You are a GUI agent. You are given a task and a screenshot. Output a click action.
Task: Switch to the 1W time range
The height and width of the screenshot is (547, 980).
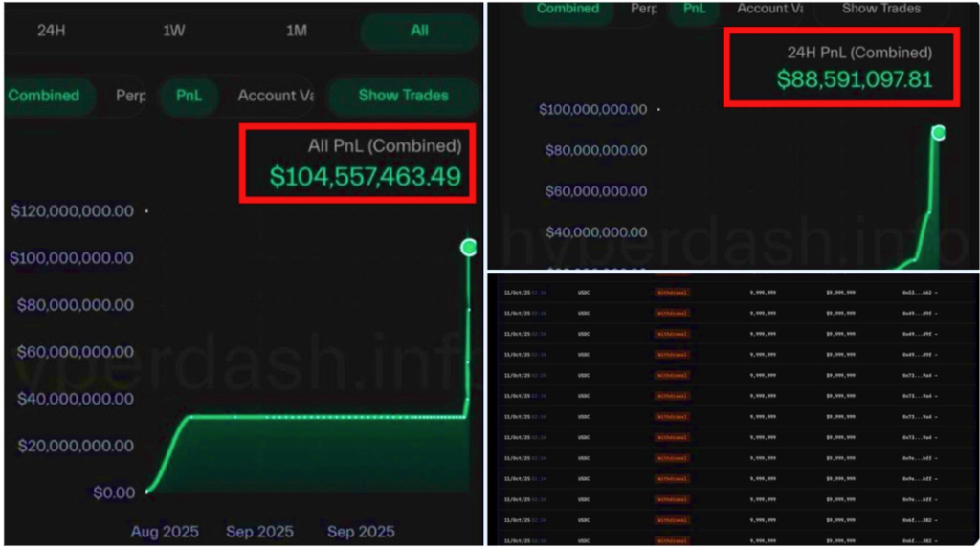pyautogui.click(x=174, y=31)
